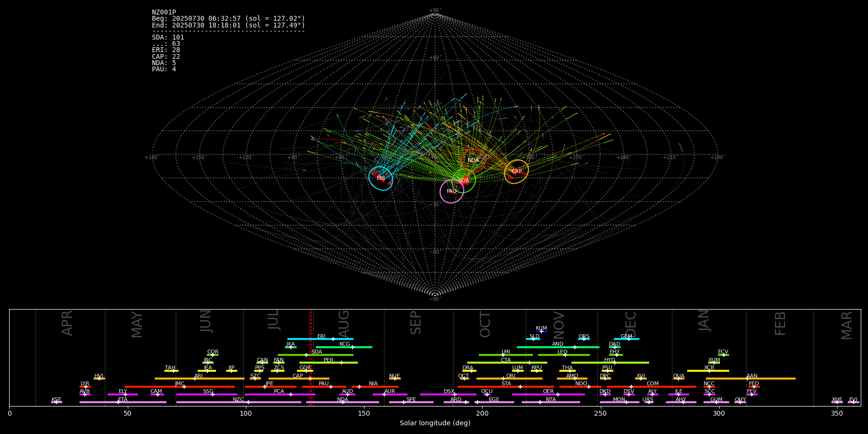Click the LYR shower bar
The image size is (868, 434).
[x=85, y=387]
